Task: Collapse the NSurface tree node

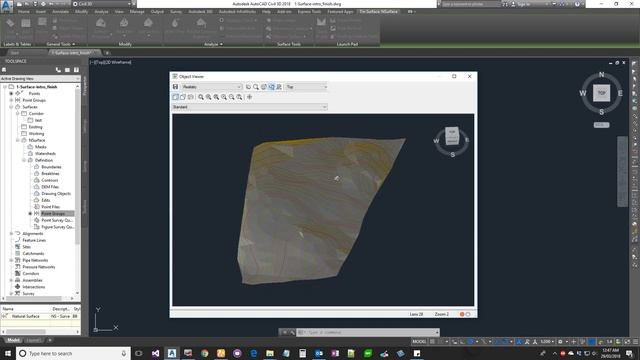Action: pos(18,140)
